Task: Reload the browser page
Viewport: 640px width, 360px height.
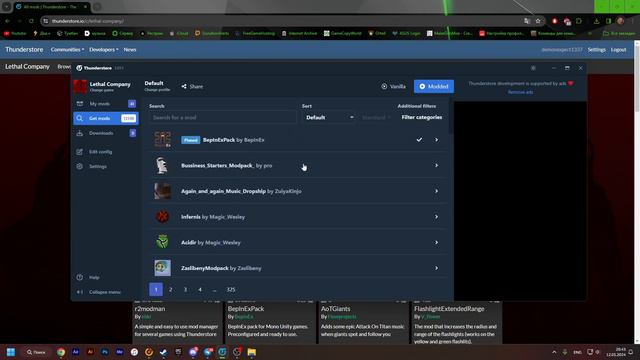Action: tap(31, 21)
